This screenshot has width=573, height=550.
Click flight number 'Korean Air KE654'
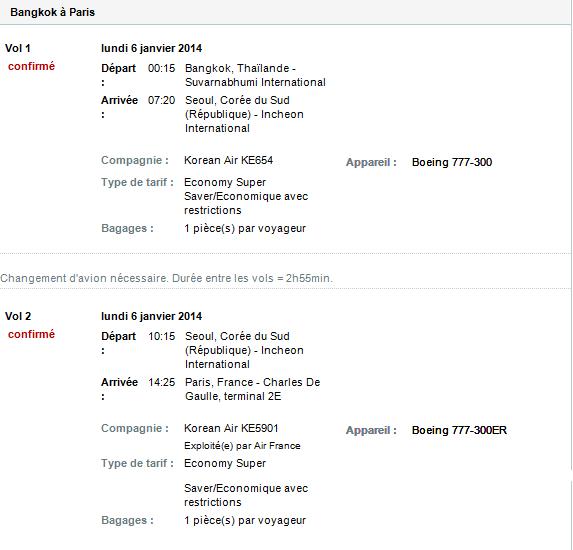pyautogui.click(x=228, y=160)
